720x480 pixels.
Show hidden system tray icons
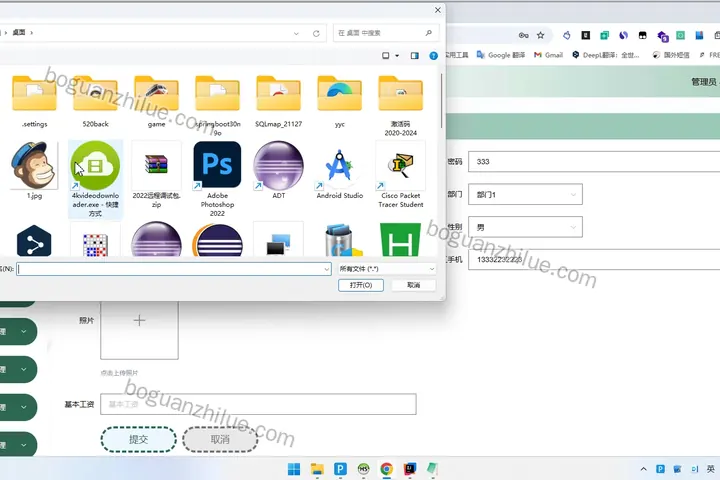coord(643,469)
